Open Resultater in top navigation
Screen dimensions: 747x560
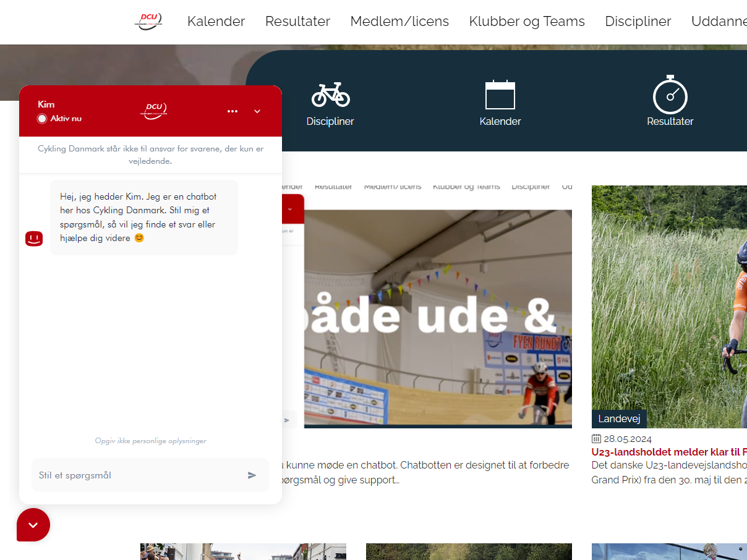click(297, 22)
